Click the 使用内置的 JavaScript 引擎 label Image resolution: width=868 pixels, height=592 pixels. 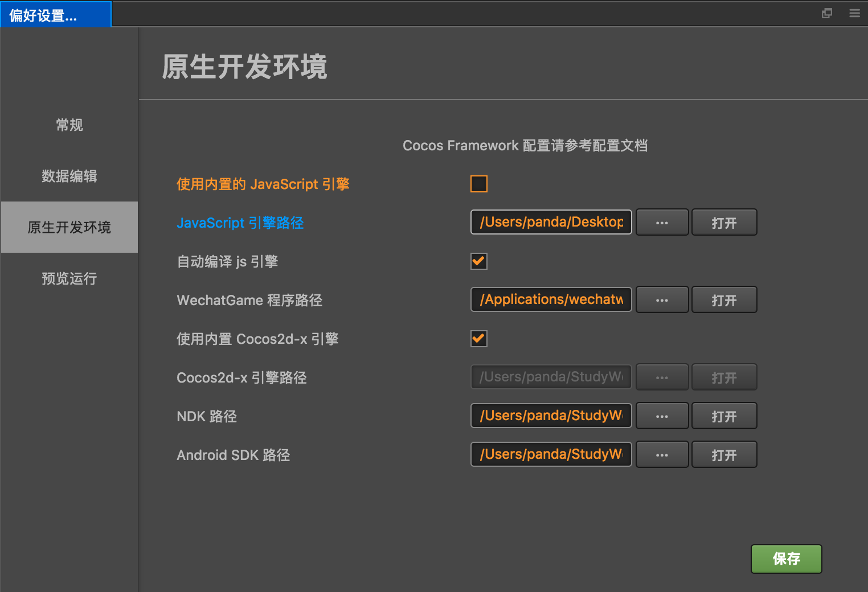click(x=263, y=184)
